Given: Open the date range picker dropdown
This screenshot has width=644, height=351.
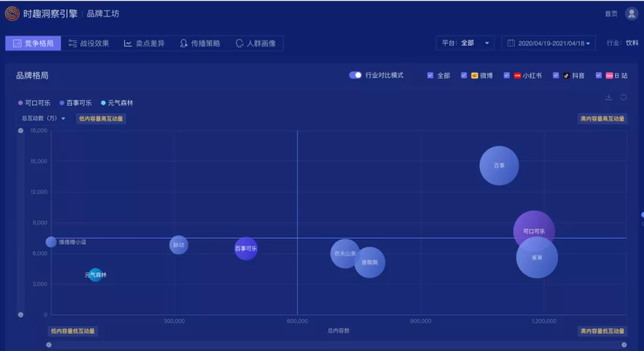Looking at the screenshot, I should (549, 43).
